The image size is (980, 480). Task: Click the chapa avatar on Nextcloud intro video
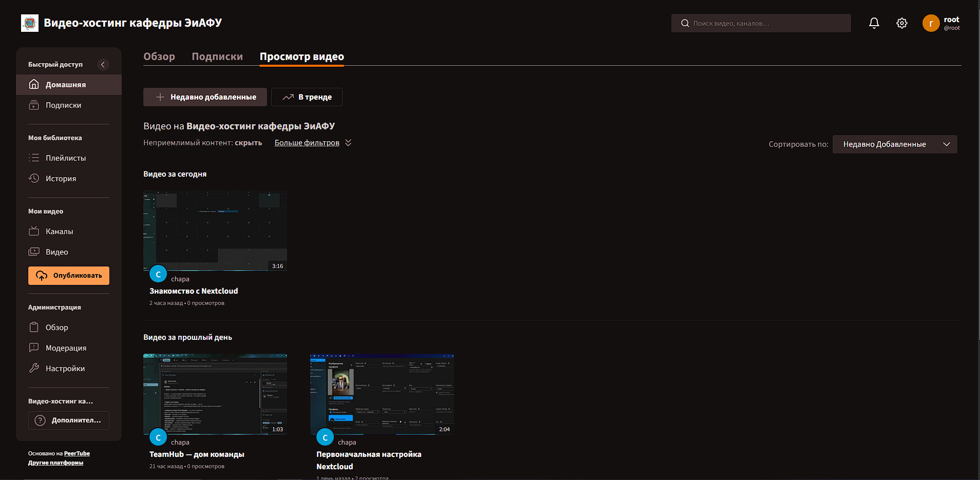click(158, 274)
